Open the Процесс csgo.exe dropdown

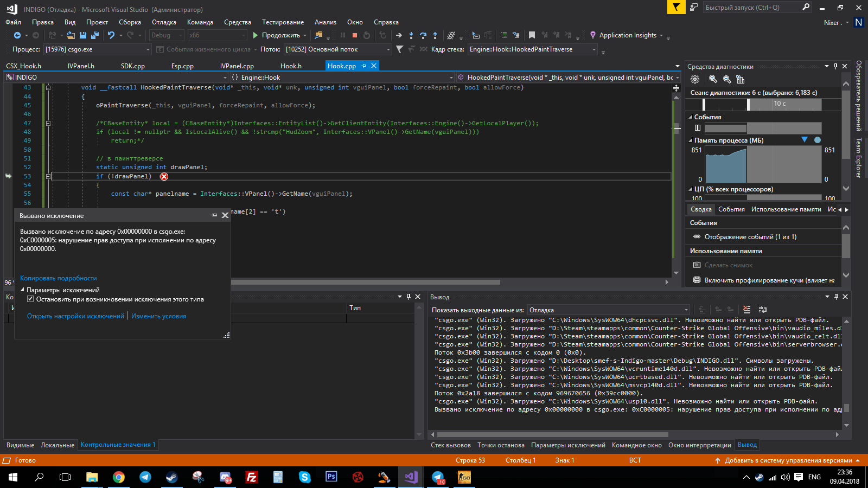tap(148, 49)
